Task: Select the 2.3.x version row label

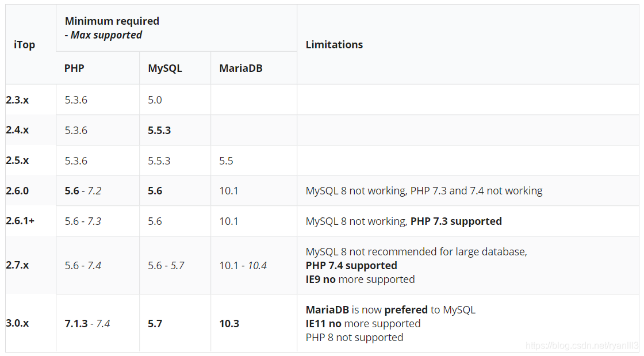Action: pyautogui.click(x=17, y=99)
